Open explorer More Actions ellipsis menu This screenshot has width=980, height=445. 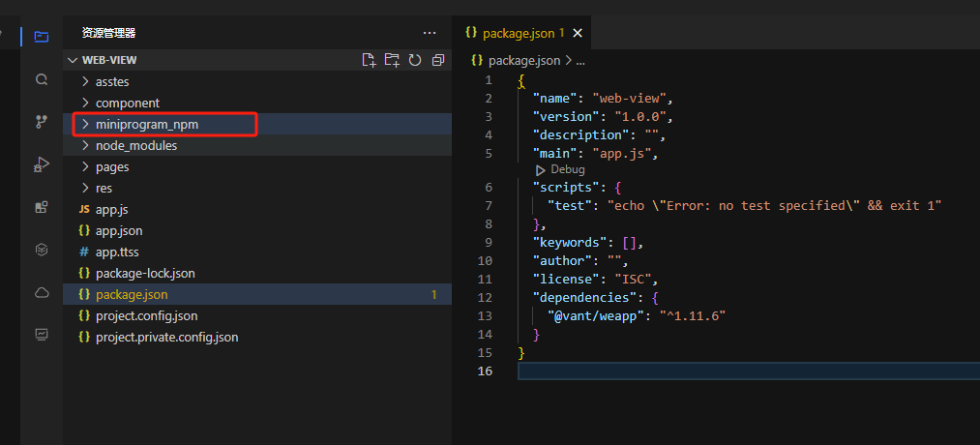point(430,33)
